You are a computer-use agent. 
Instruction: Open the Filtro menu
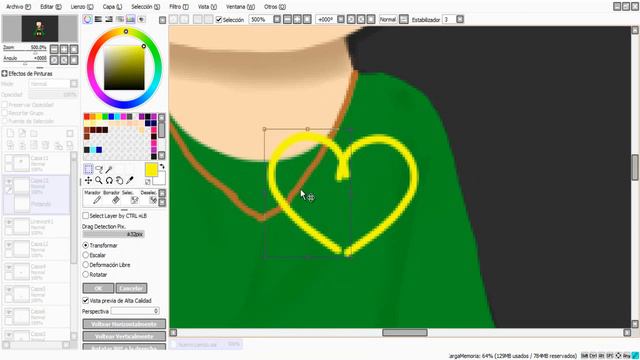pyautogui.click(x=179, y=7)
